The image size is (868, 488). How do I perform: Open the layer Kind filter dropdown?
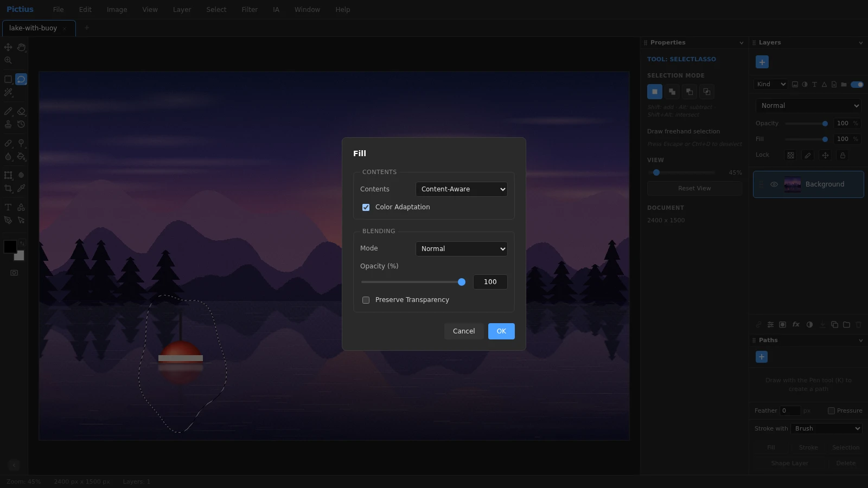click(x=771, y=84)
